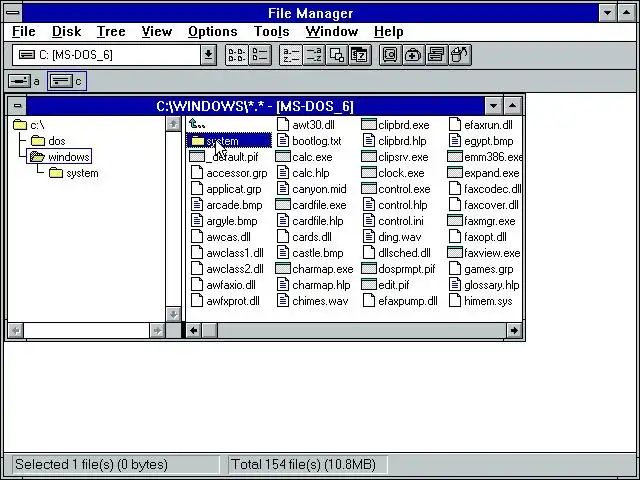Select file name cardfile.exe
Viewport: 640px width, 480px height.
pyautogui.click(x=319, y=205)
